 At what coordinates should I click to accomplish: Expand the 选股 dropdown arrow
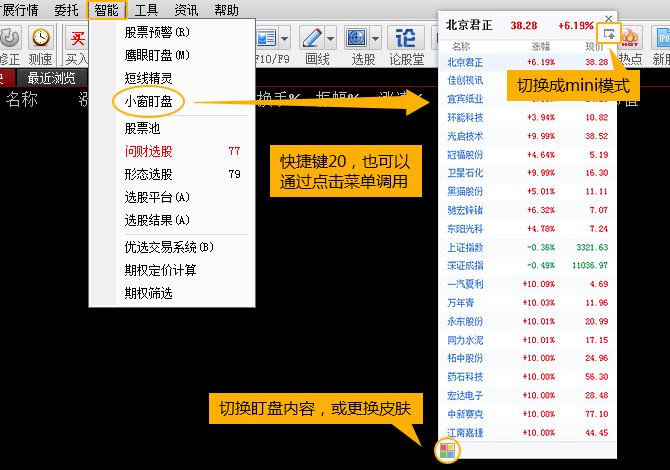[375, 38]
